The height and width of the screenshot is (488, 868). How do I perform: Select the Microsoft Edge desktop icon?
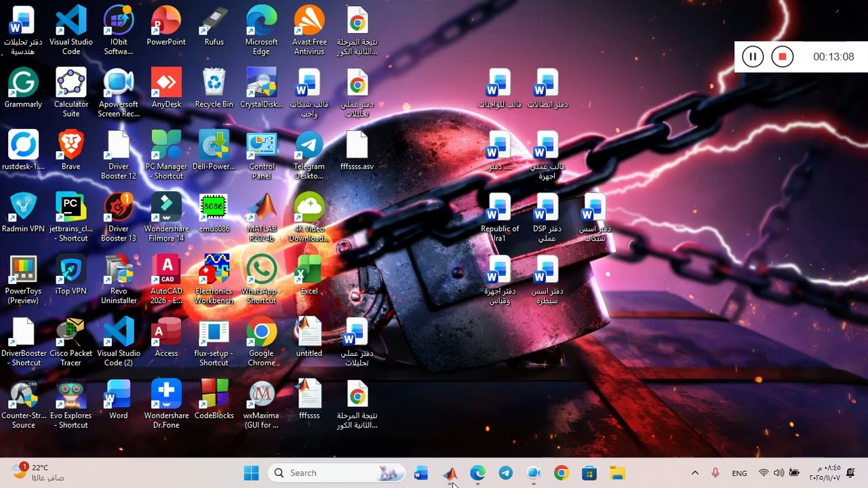tap(262, 31)
